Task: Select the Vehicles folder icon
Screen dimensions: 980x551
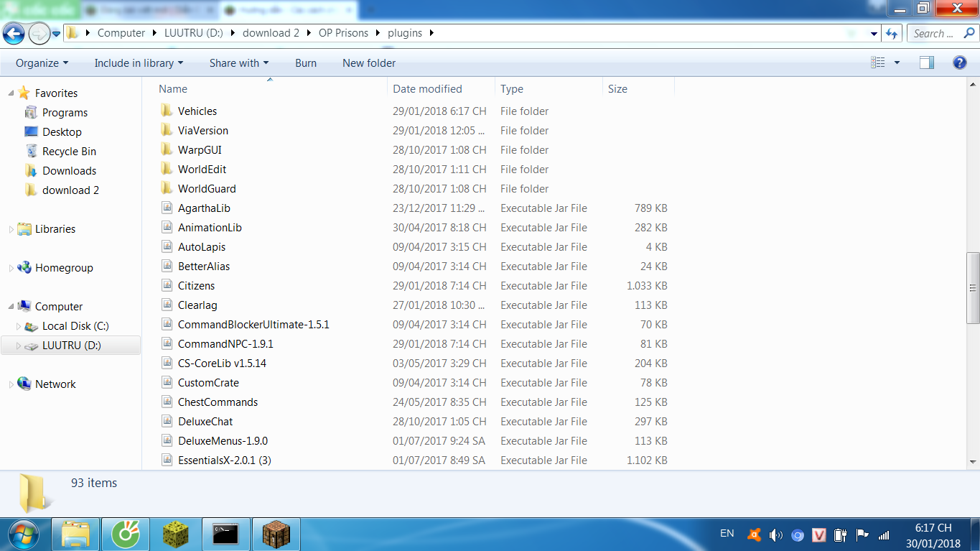Action: 167,111
